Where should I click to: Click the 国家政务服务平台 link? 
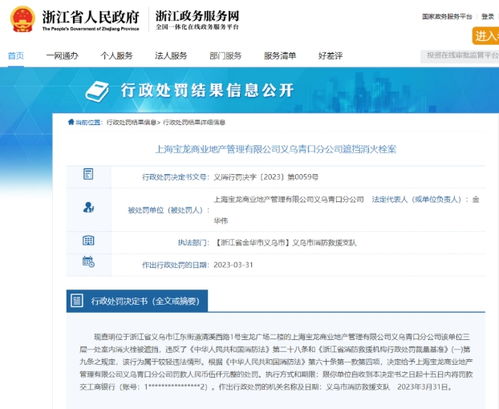pos(447,16)
